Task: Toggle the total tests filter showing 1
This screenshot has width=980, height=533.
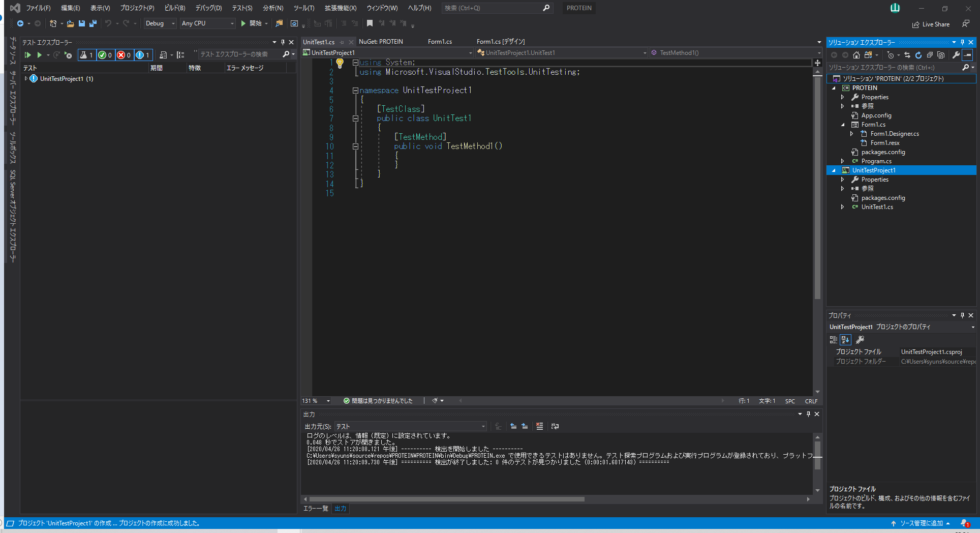Action: (87, 55)
